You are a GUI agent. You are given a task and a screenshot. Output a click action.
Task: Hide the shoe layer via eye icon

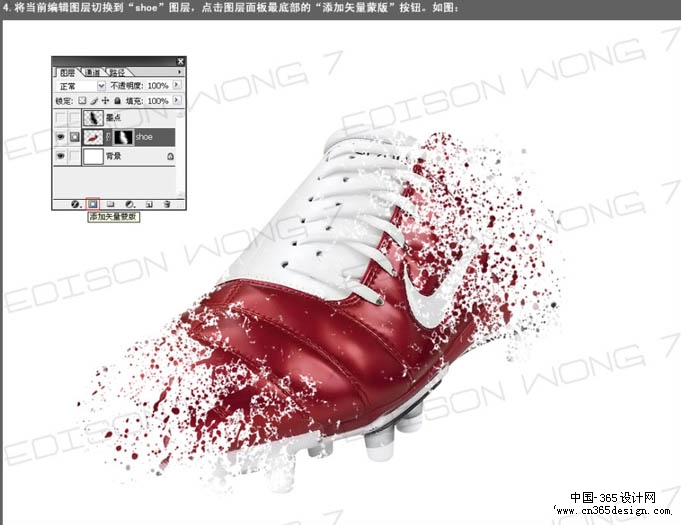coord(61,137)
